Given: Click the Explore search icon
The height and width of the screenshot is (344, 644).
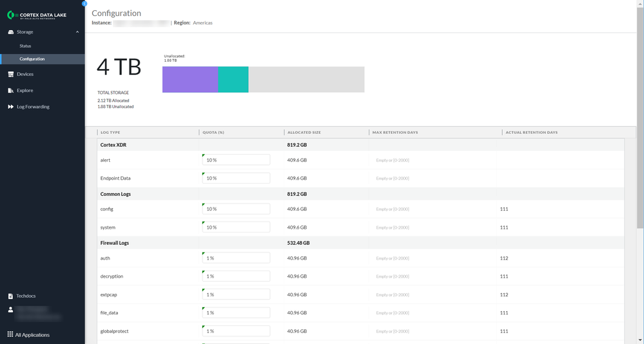Looking at the screenshot, I should pos(10,90).
